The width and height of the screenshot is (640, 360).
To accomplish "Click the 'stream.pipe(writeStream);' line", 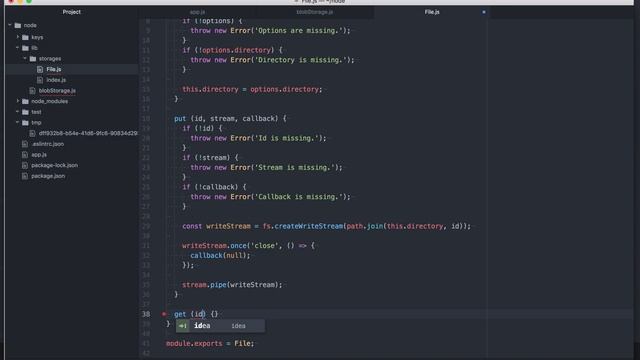I will [232, 285].
